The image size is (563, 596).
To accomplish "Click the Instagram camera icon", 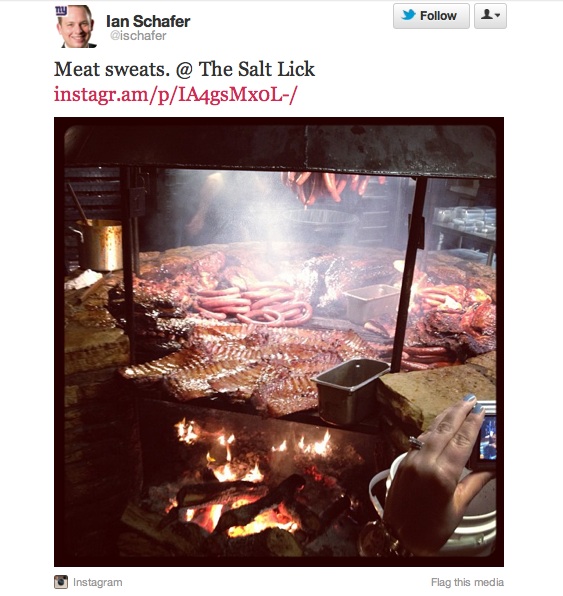I will point(61,582).
